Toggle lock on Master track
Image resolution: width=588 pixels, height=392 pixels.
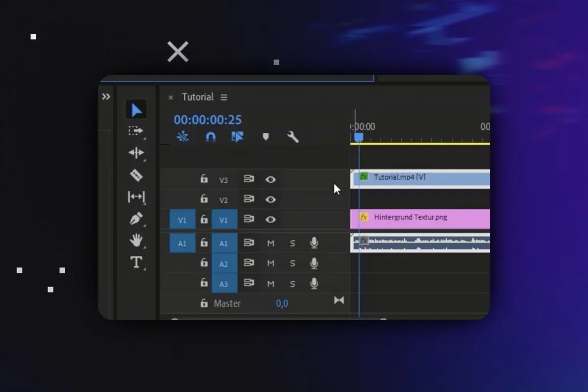[x=204, y=303]
